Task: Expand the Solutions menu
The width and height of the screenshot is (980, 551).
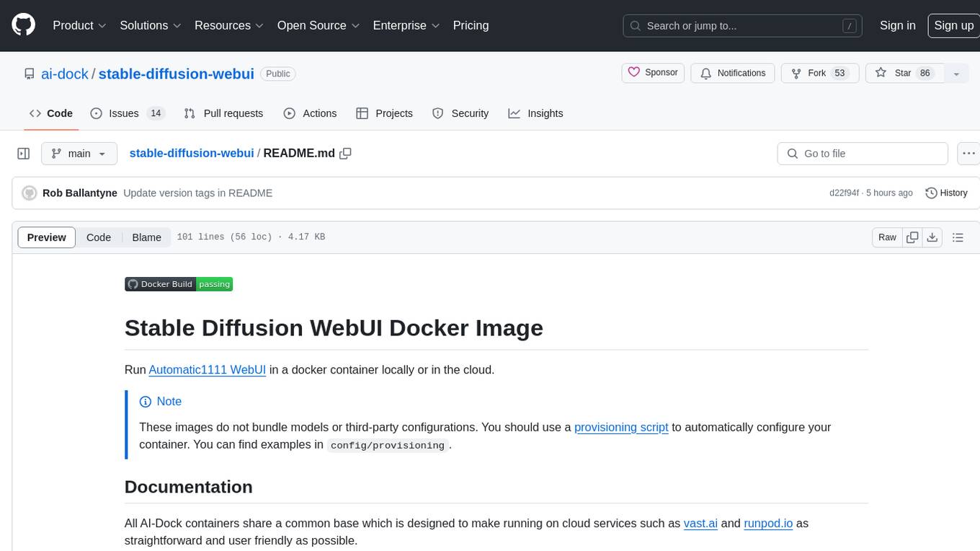Action: click(150, 25)
